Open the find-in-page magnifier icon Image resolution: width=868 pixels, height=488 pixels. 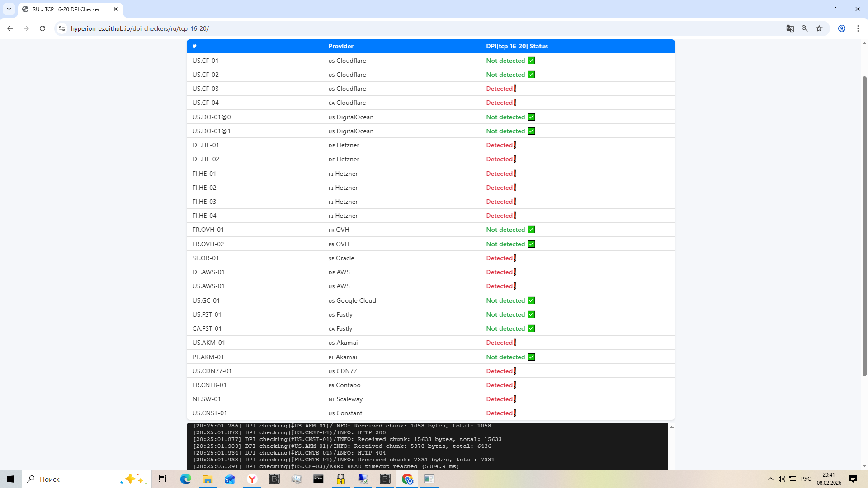pos(805,28)
